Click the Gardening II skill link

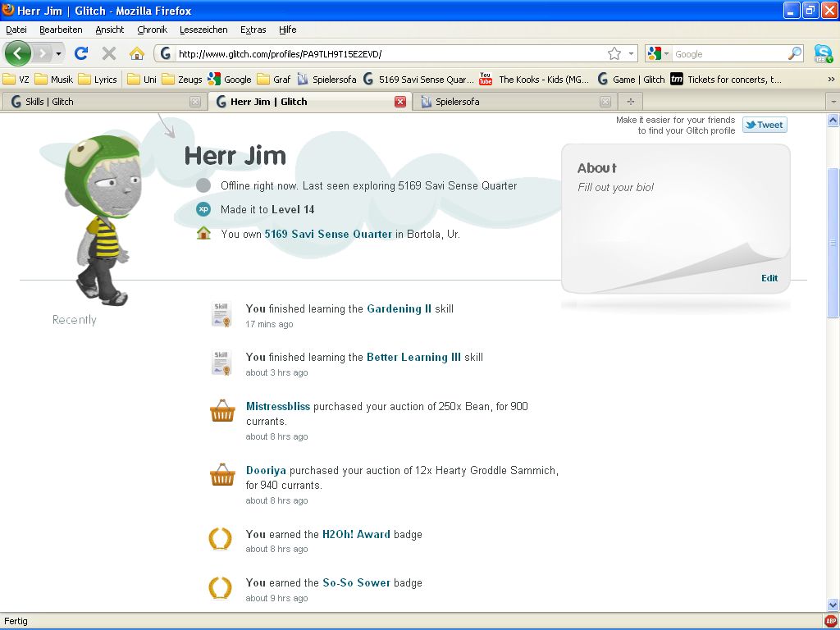pos(399,309)
